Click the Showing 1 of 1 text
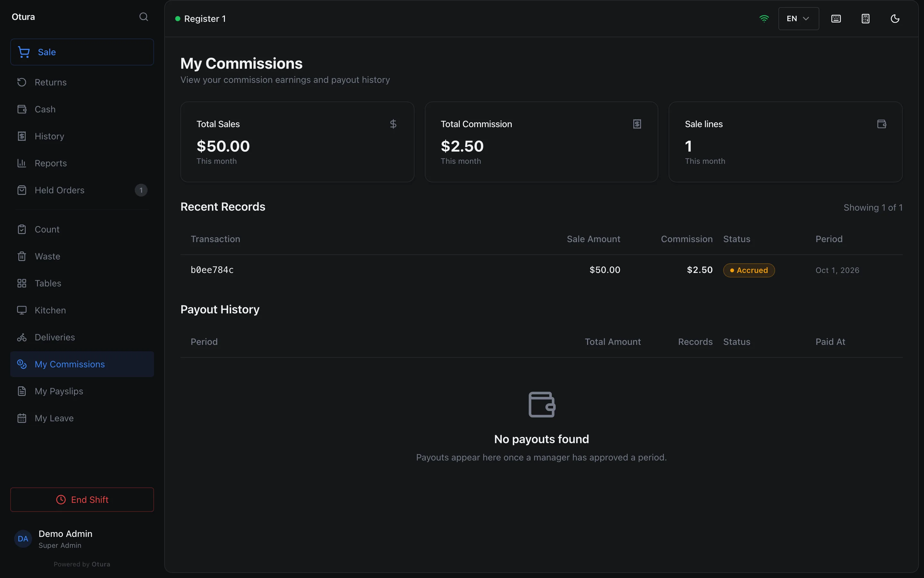The height and width of the screenshot is (578, 924). 873,207
